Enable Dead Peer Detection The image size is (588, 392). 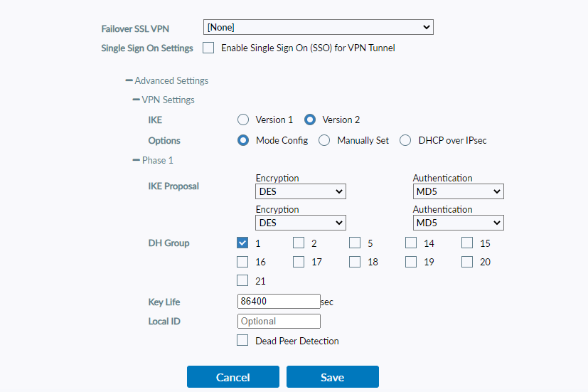242,341
